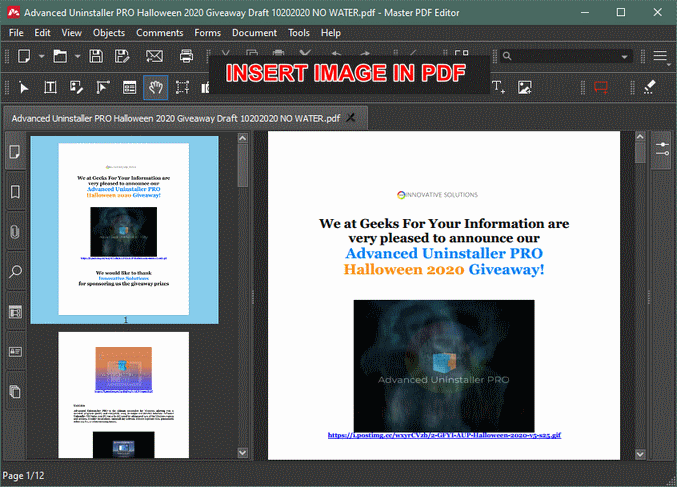Click the Innovative Solutions logo

pos(437,195)
